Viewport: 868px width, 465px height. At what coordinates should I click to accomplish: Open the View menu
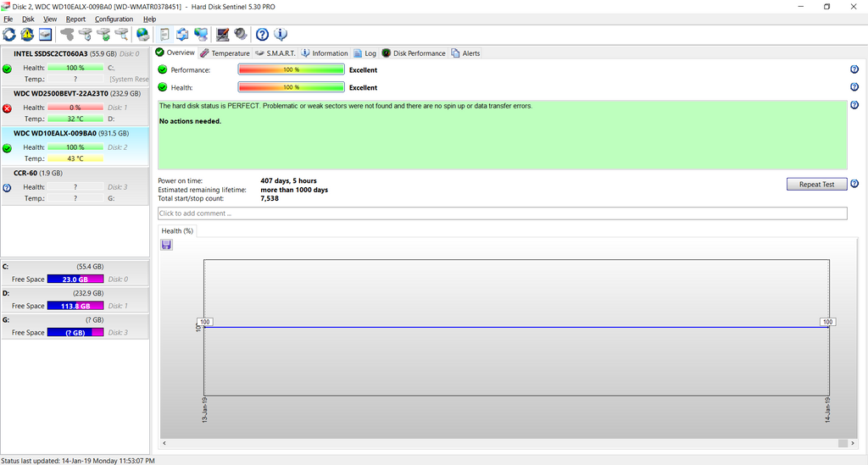click(x=50, y=19)
